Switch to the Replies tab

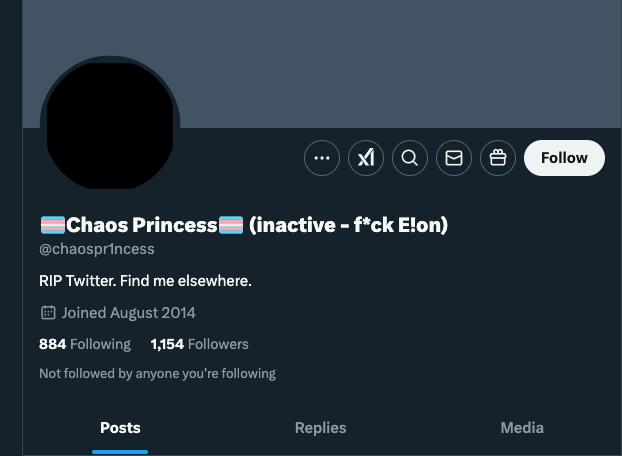click(320, 428)
